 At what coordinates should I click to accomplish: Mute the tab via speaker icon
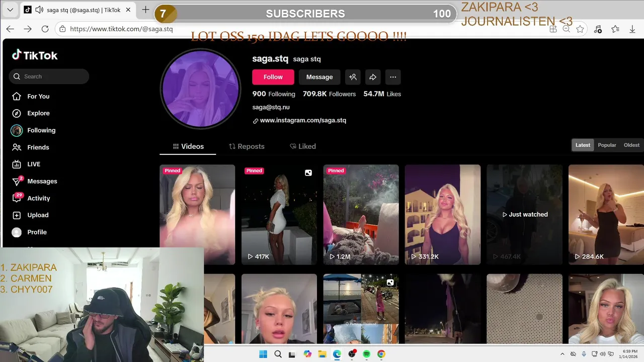coord(38,10)
